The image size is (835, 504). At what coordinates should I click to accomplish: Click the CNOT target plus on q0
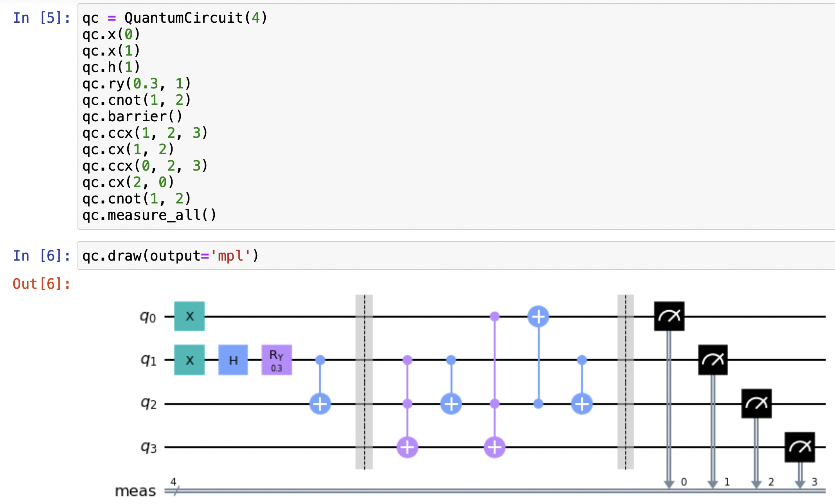pos(538,317)
